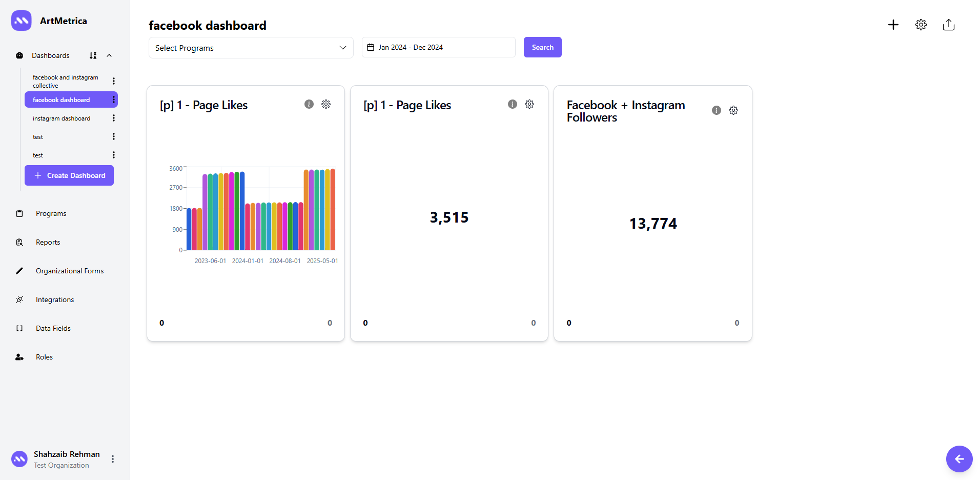Open options menu for facebook dashboard
The image size is (980, 480).
click(114, 99)
